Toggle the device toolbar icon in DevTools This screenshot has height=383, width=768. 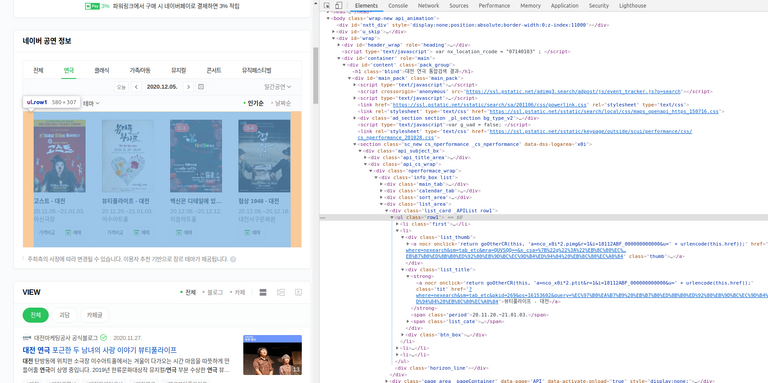pos(338,5)
